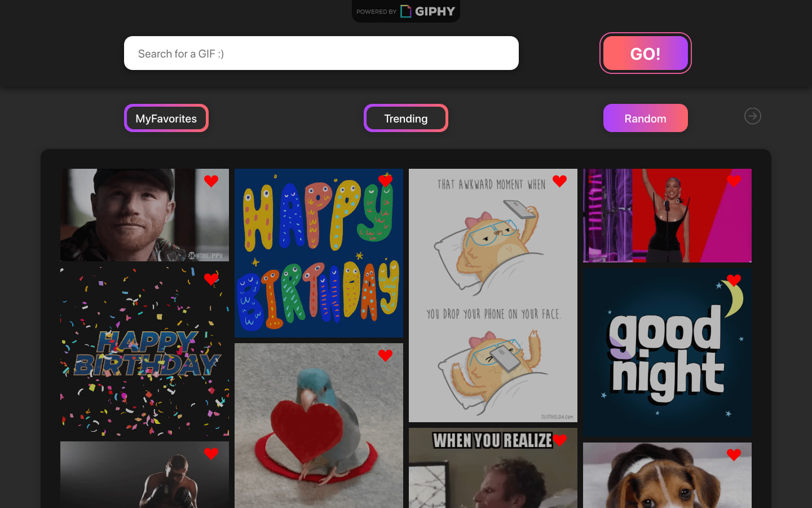
Task: Click heart on parrot holding heart GIF
Action: 385,356
